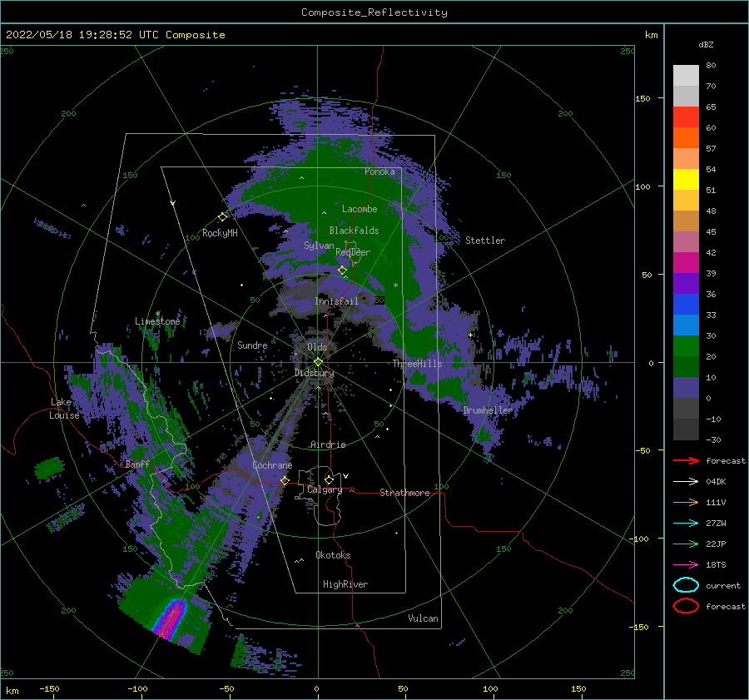Click the cyan current ellipse icon

coord(686,585)
